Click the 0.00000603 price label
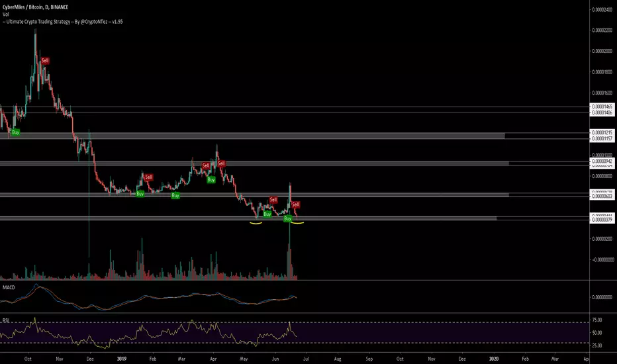Screen dimensions: 617x364 [x=602, y=197]
